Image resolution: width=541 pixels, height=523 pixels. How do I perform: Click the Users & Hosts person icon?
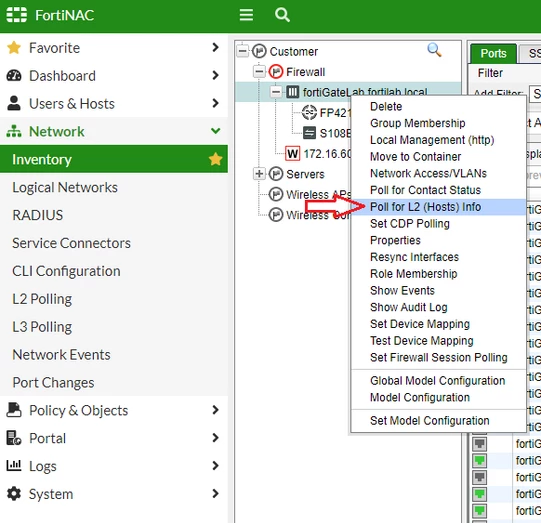pos(14,103)
